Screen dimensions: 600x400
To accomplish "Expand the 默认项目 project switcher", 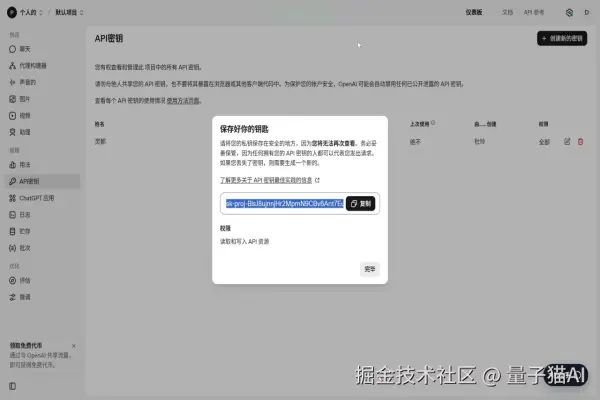I will click(69, 12).
